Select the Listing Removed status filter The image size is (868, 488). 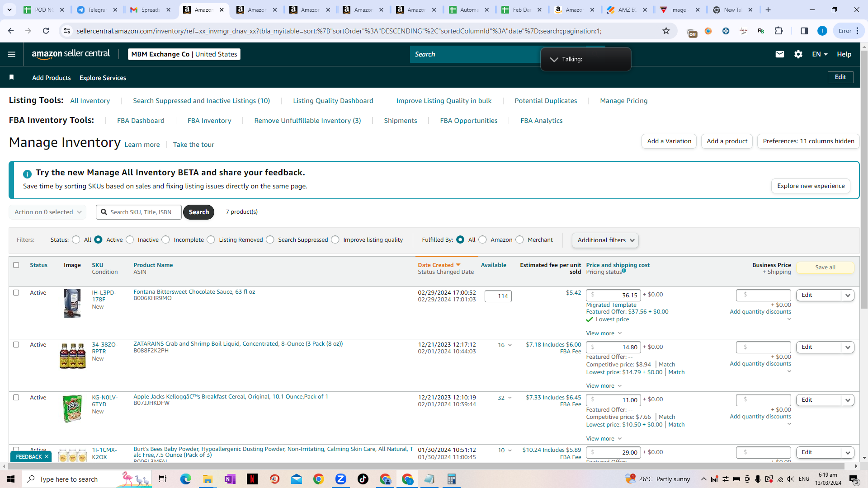[211, 240]
